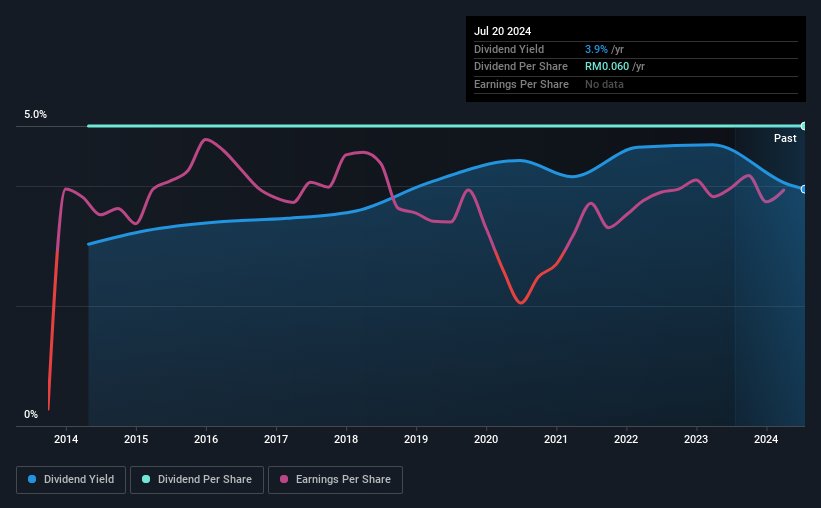Toggle the Earnings Per Share legend button

[335, 480]
